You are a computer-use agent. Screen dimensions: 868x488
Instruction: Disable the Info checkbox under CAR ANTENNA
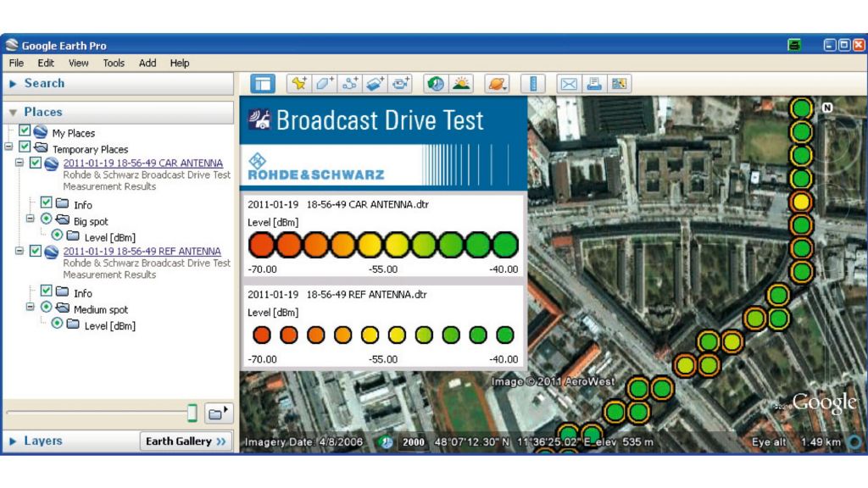pyautogui.click(x=47, y=203)
